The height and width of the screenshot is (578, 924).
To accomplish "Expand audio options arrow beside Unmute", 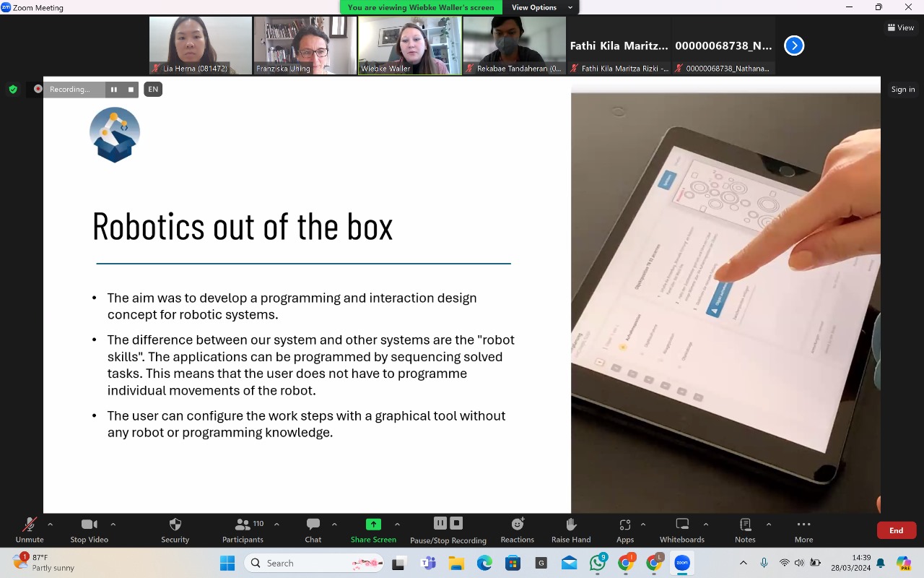I will point(50,524).
